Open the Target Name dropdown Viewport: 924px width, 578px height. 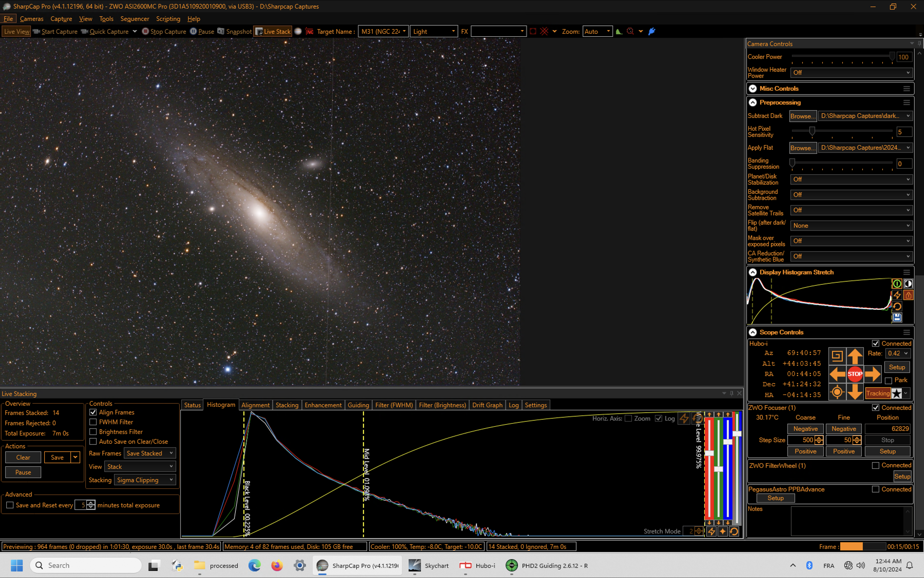383,31
